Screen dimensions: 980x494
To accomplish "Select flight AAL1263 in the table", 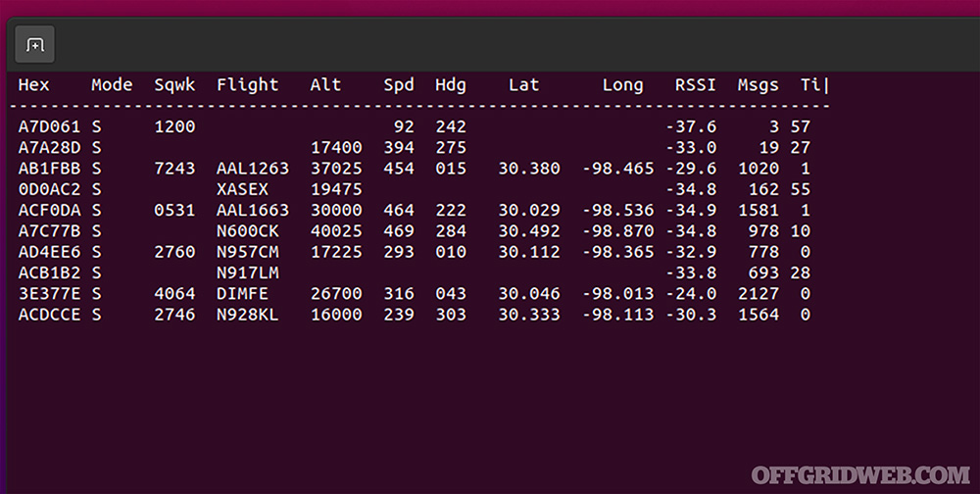I will 253,169.
